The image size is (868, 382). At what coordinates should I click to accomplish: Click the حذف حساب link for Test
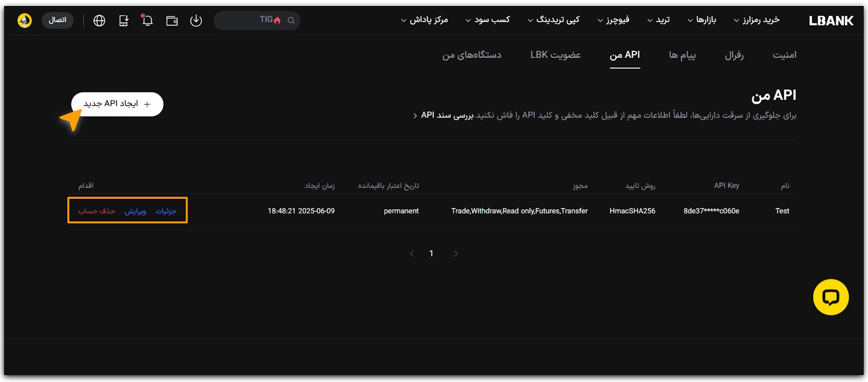[97, 211]
